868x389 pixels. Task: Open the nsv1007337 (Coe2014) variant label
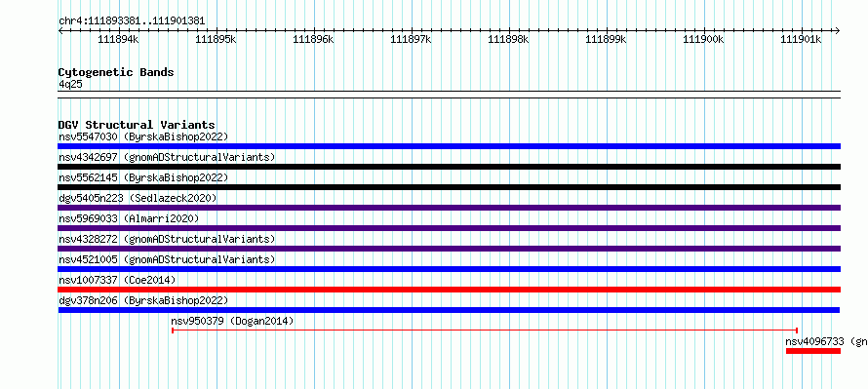tap(117, 280)
